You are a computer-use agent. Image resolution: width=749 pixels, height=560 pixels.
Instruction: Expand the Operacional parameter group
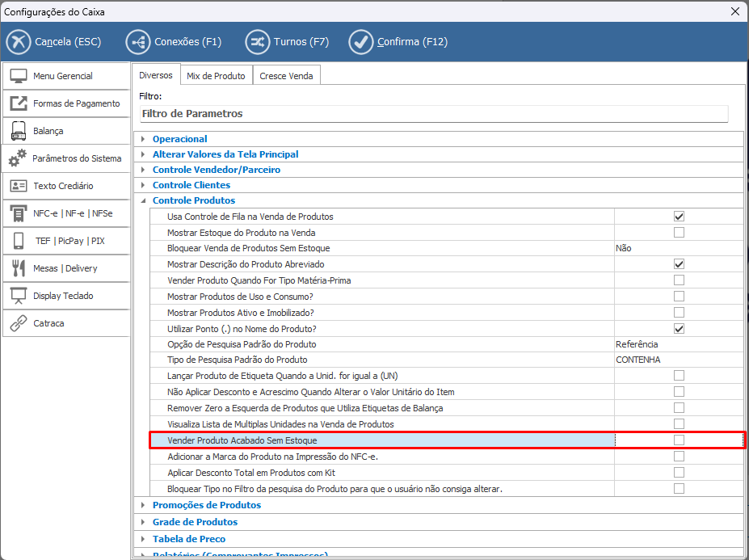pyautogui.click(x=143, y=139)
